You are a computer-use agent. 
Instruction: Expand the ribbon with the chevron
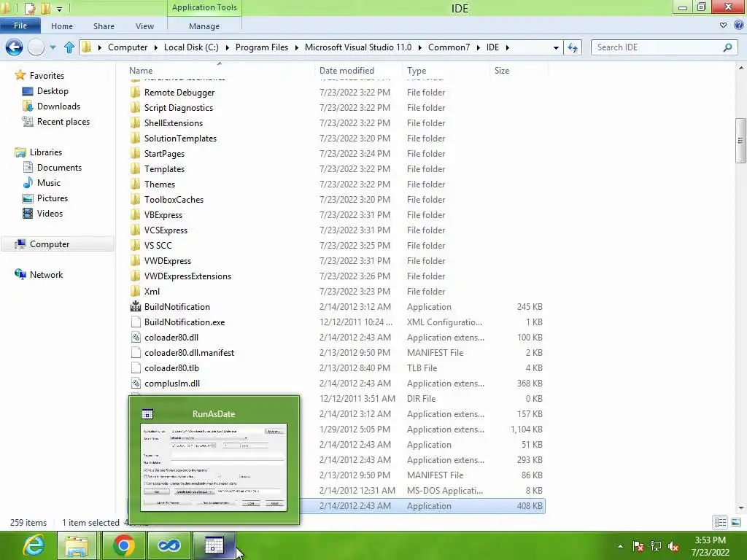(723, 26)
